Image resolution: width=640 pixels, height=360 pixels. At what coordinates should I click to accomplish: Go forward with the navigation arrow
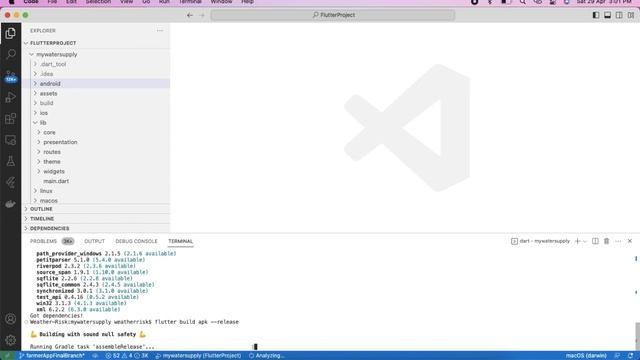[202, 15]
